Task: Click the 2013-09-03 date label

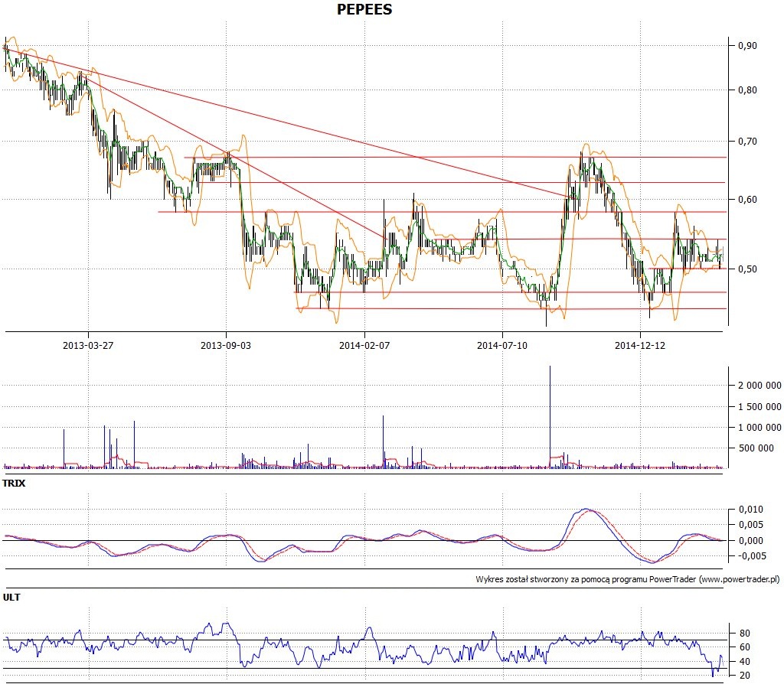Action: (226, 345)
